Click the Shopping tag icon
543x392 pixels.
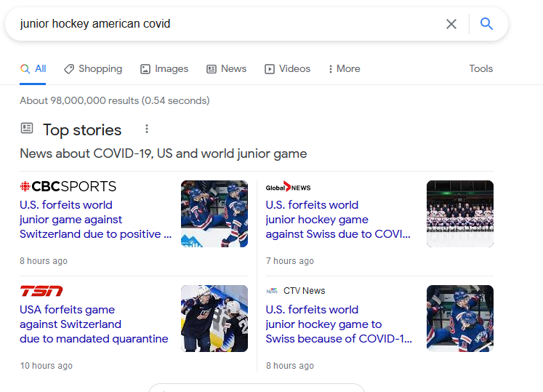(x=69, y=69)
